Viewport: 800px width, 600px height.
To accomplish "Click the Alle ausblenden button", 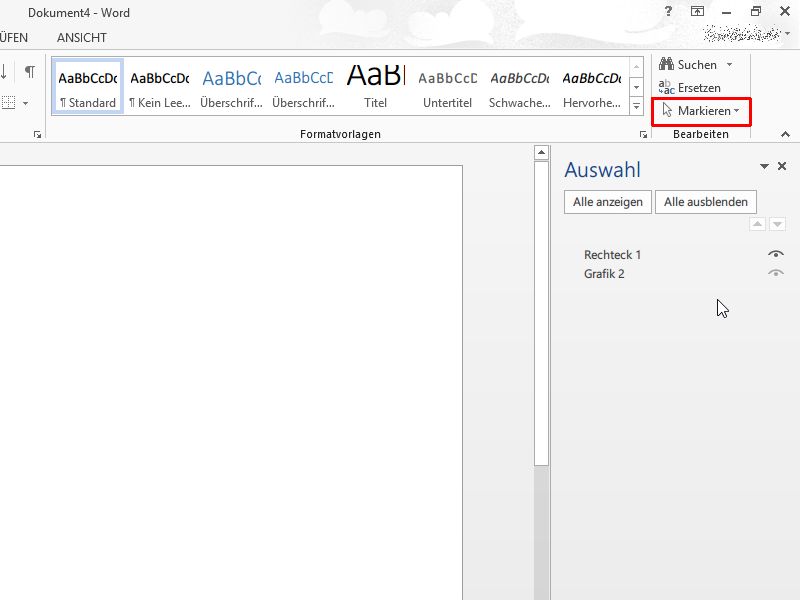I will coord(706,202).
